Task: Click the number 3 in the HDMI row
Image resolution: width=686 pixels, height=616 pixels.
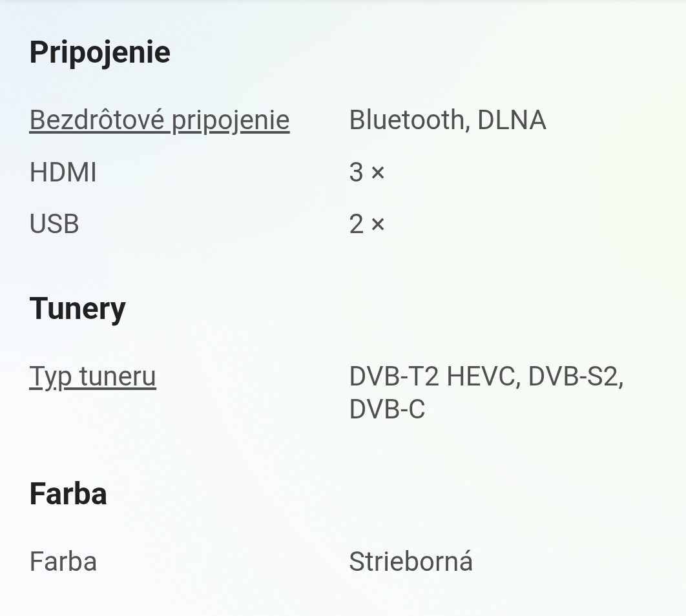Action: pos(356,172)
